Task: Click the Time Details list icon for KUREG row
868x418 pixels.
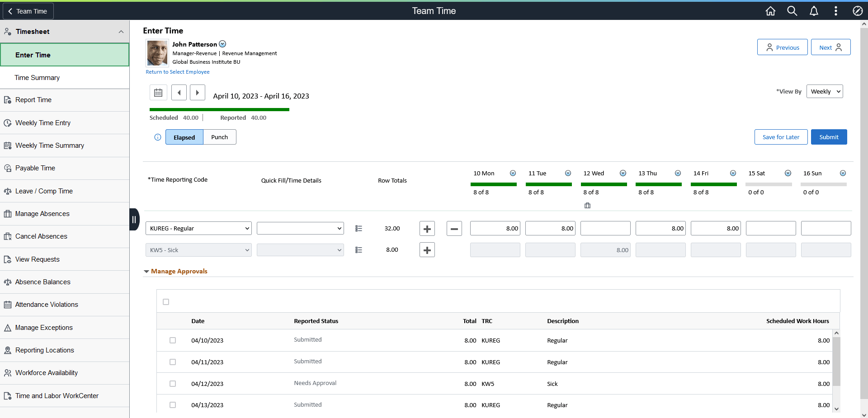Action: 359,228
